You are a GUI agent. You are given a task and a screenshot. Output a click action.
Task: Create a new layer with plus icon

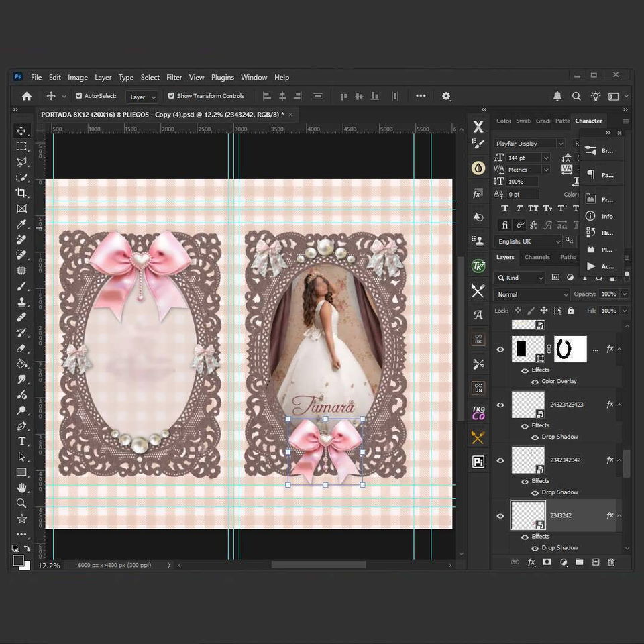596,562
